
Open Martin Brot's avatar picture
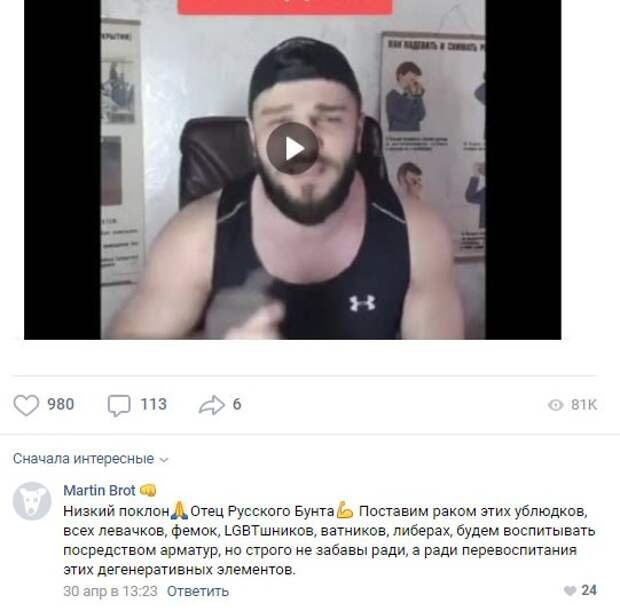(32, 501)
